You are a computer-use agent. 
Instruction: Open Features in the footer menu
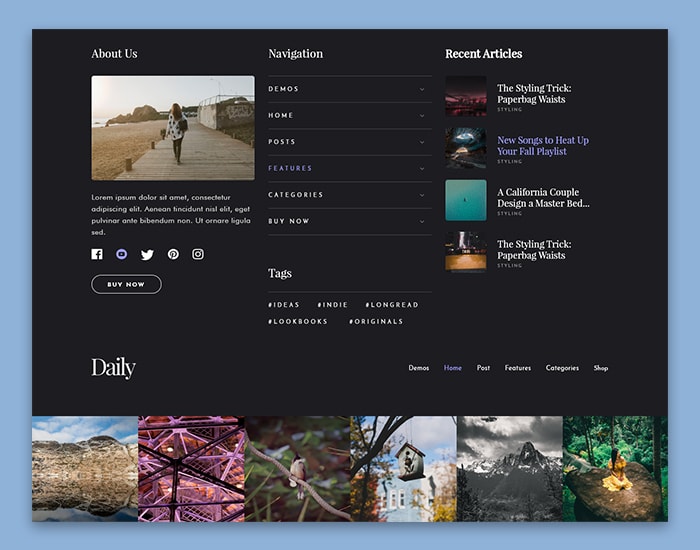point(518,368)
